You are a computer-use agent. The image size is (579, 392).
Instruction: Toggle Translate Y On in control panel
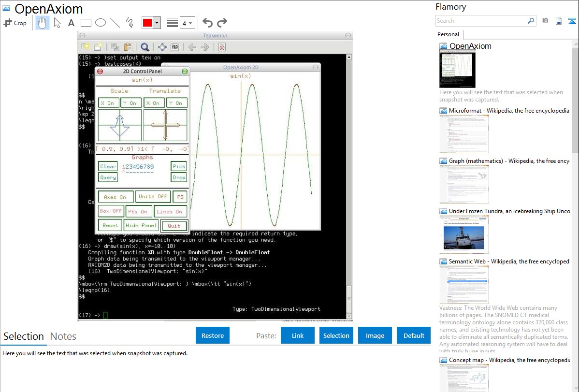point(176,103)
